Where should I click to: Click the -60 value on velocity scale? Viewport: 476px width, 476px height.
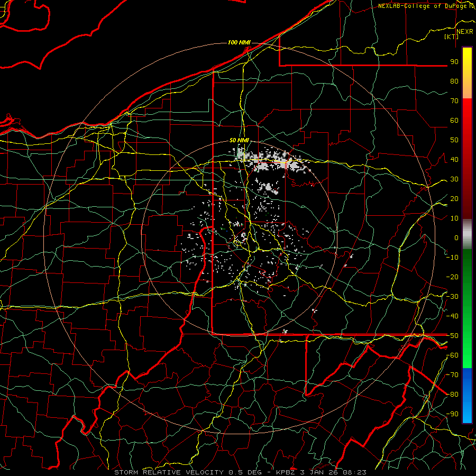click(x=452, y=355)
